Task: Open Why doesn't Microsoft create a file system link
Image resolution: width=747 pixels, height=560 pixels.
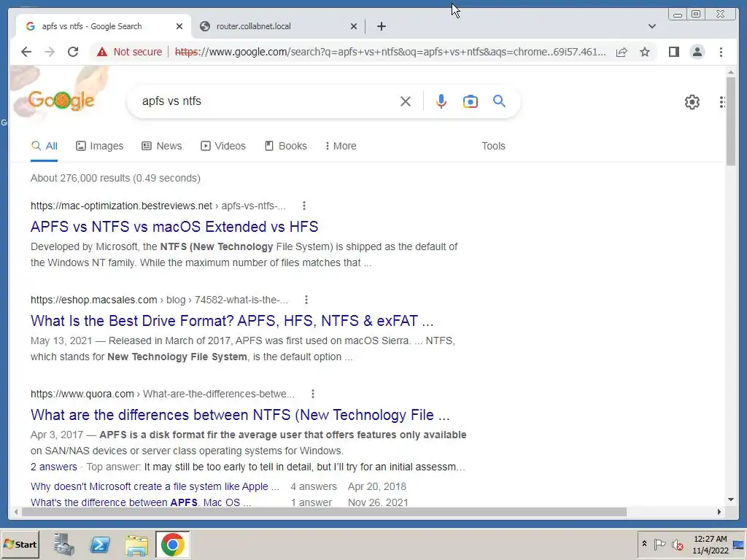Action: tap(155, 486)
